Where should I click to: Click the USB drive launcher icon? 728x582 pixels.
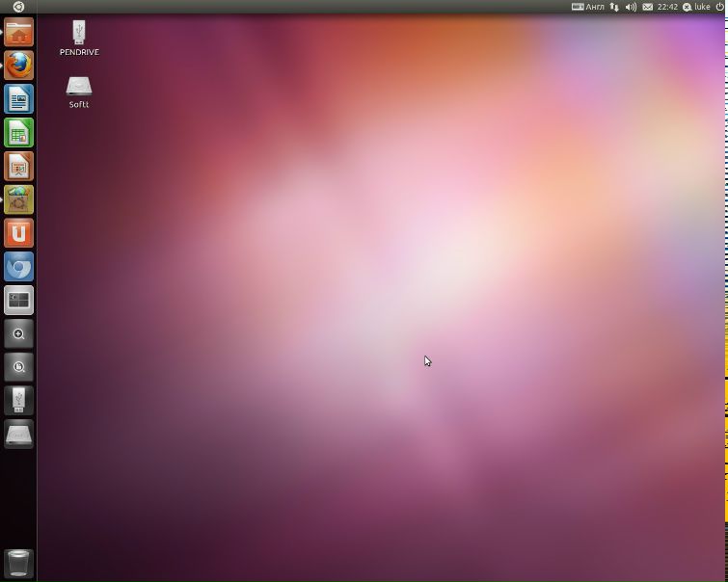(x=18, y=401)
